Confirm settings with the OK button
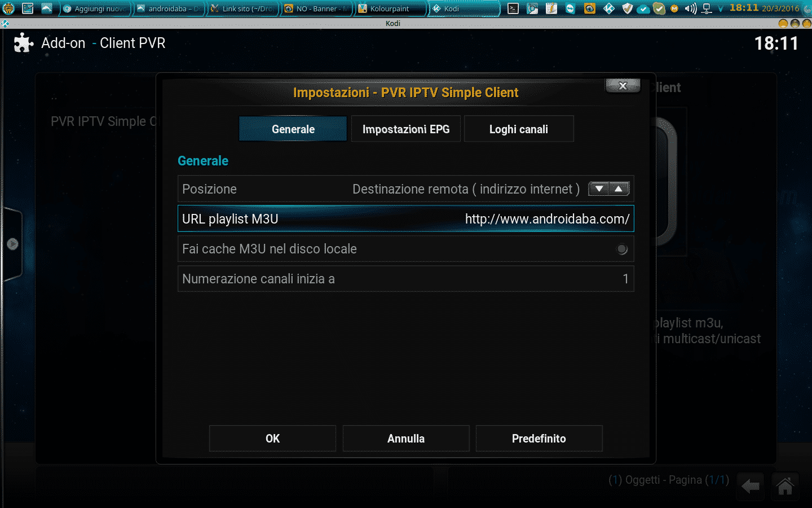The height and width of the screenshot is (508, 812). pos(272,439)
